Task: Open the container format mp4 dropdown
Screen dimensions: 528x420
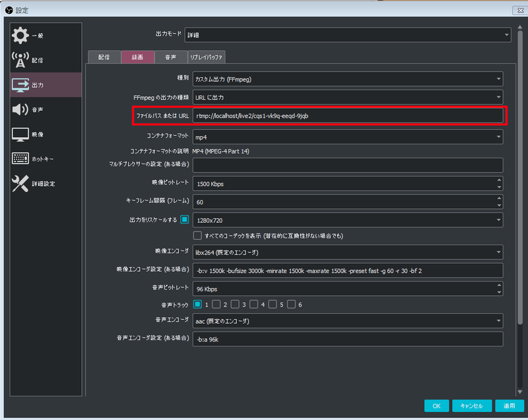Action: click(348, 137)
